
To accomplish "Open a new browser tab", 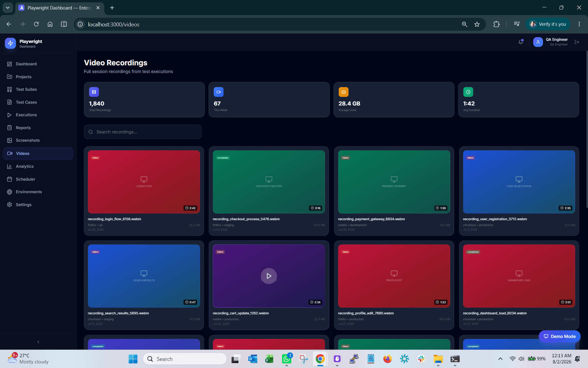I will point(112,8).
